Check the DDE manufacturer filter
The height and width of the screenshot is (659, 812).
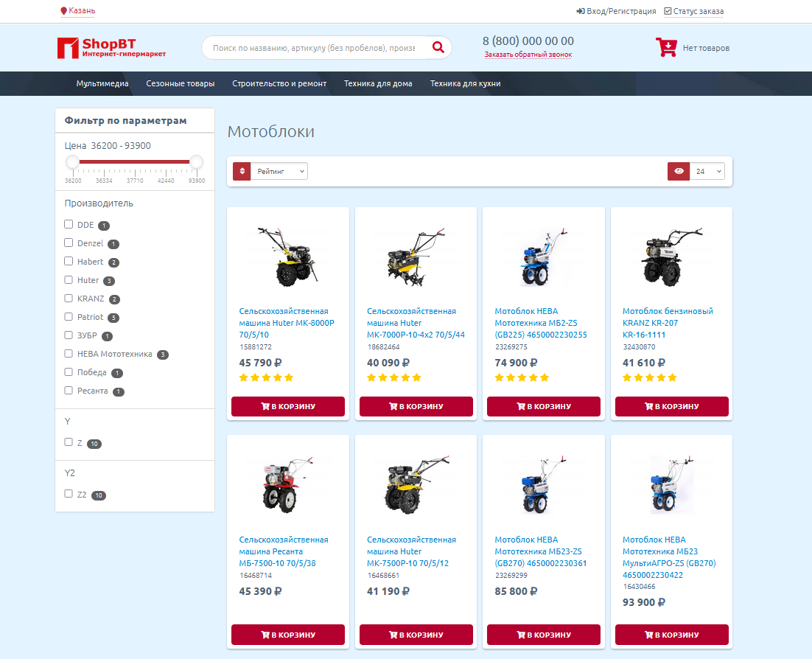pyautogui.click(x=69, y=224)
